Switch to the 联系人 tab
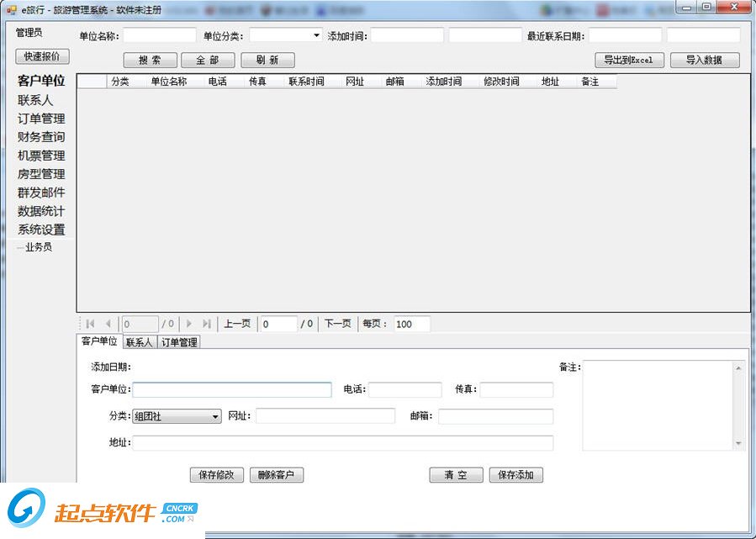This screenshot has height=539, width=756. coord(138,342)
